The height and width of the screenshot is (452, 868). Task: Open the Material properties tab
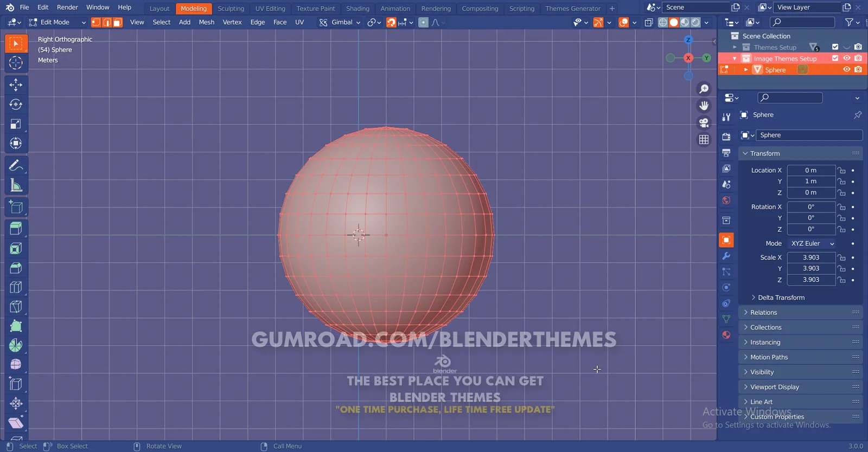coord(726,335)
